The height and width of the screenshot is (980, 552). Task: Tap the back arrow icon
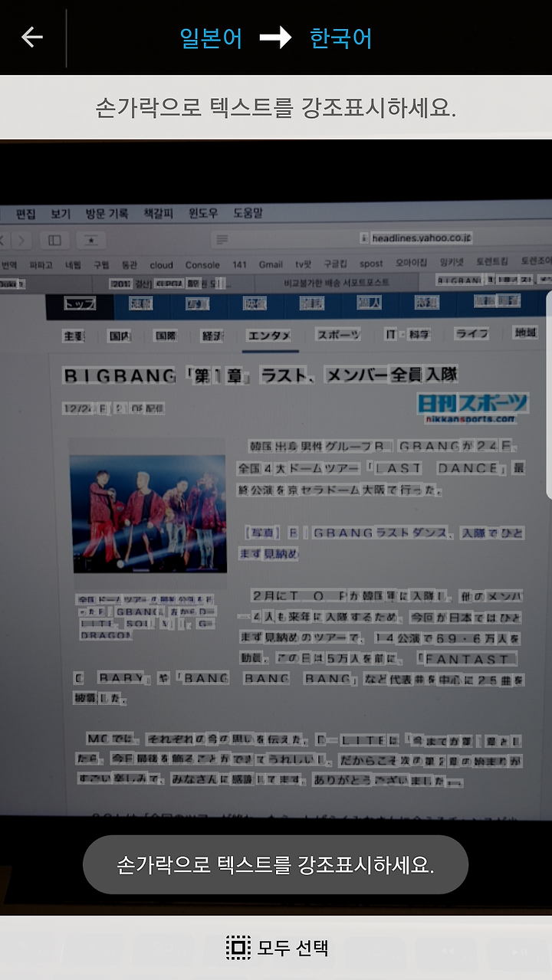[32, 37]
